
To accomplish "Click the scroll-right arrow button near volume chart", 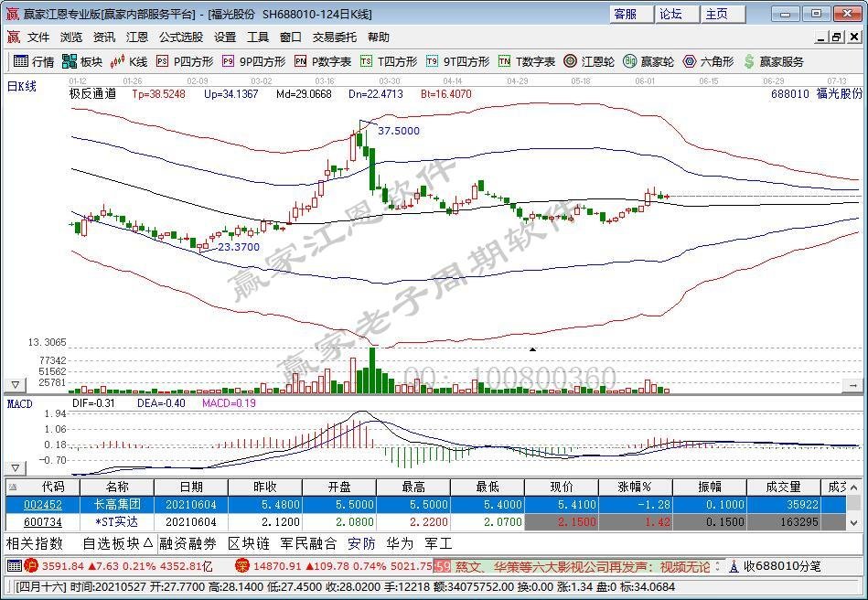I will pos(853,385).
